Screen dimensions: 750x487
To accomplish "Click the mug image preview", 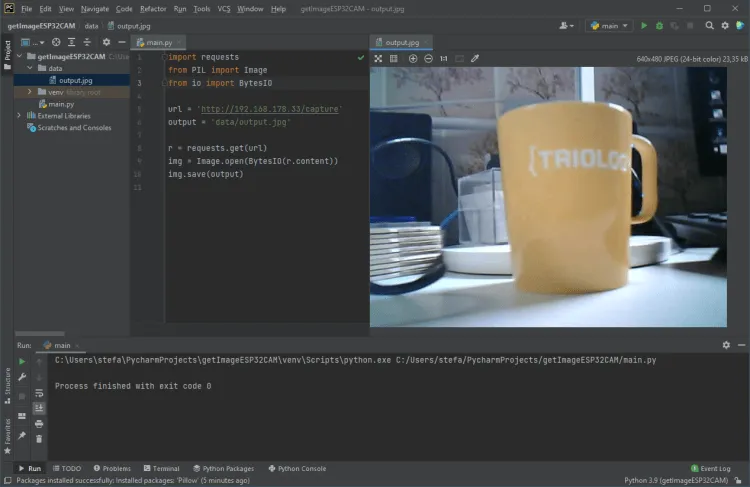I will click(x=548, y=197).
